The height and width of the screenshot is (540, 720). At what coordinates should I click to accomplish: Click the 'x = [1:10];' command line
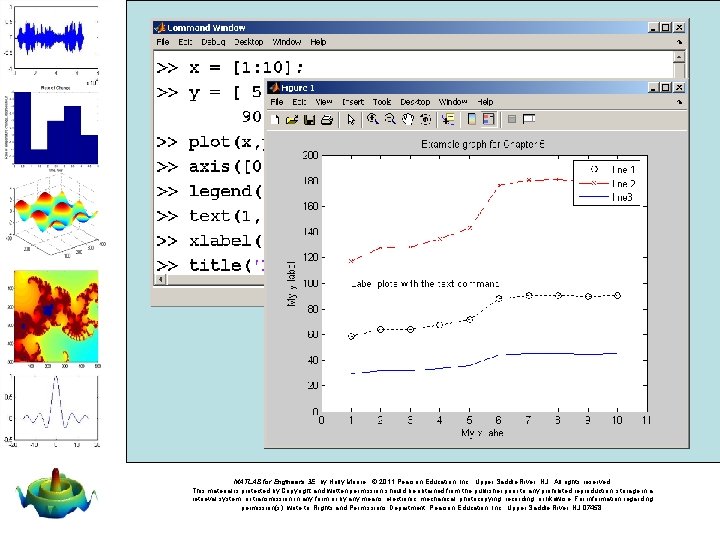[x=230, y=68]
